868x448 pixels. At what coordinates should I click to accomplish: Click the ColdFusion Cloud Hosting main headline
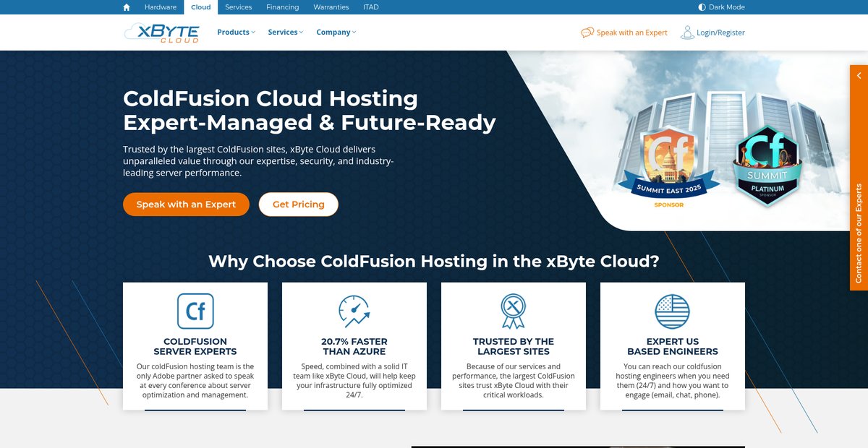[x=310, y=110]
